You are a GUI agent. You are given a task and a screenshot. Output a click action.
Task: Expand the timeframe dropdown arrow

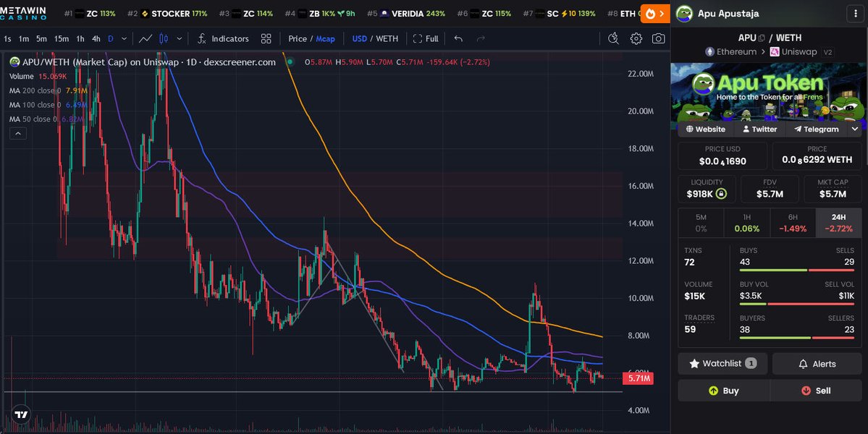click(x=124, y=39)
